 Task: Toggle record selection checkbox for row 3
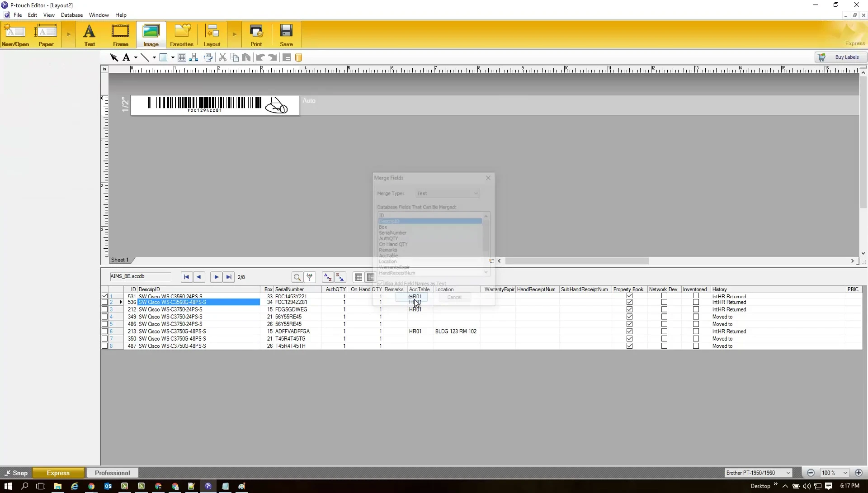tap(105, 310)
